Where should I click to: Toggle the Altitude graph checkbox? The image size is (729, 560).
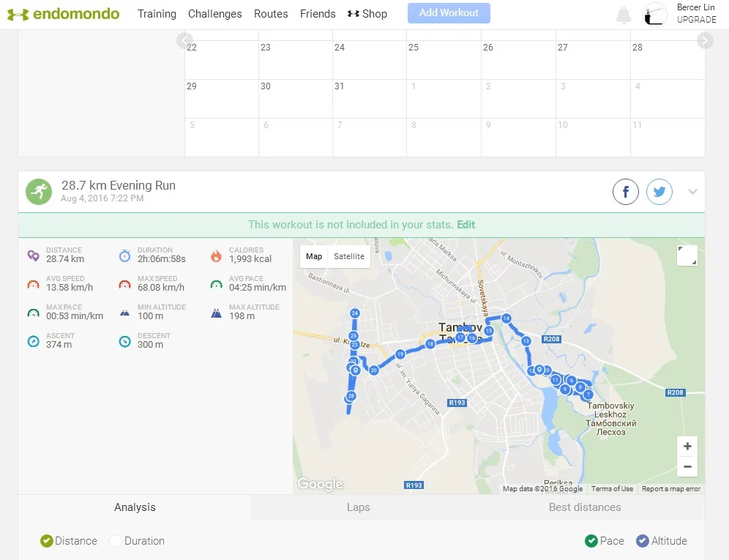(642, 541)
